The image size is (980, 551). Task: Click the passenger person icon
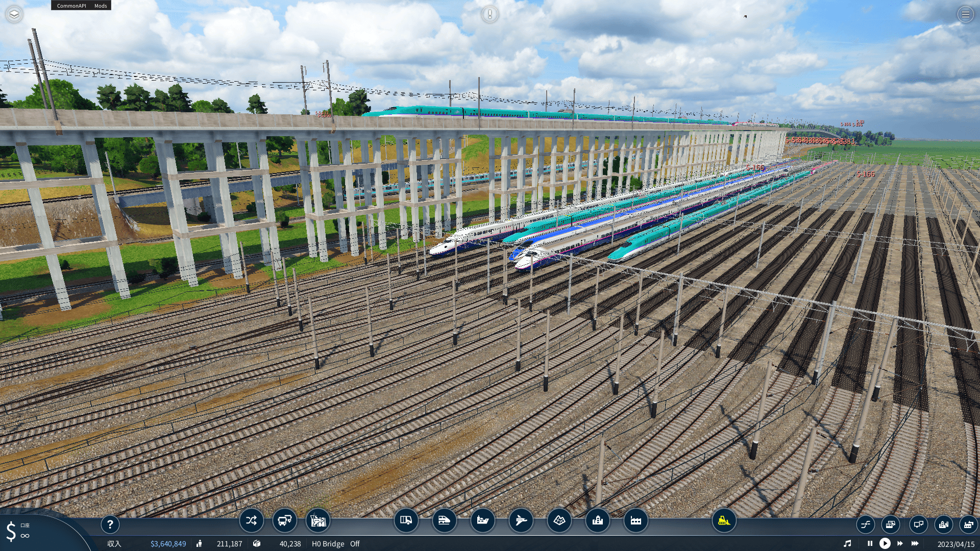pos(199,544)
